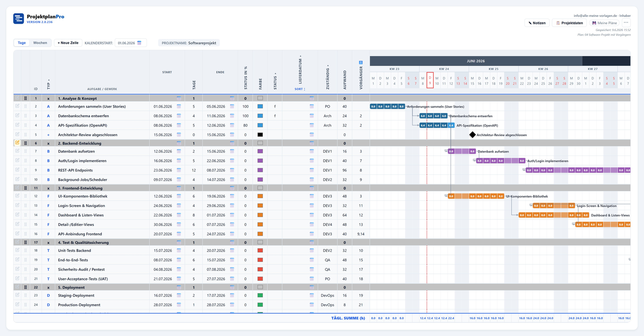Click blue info icon above Vorgänger column

[x=361, y=62]
